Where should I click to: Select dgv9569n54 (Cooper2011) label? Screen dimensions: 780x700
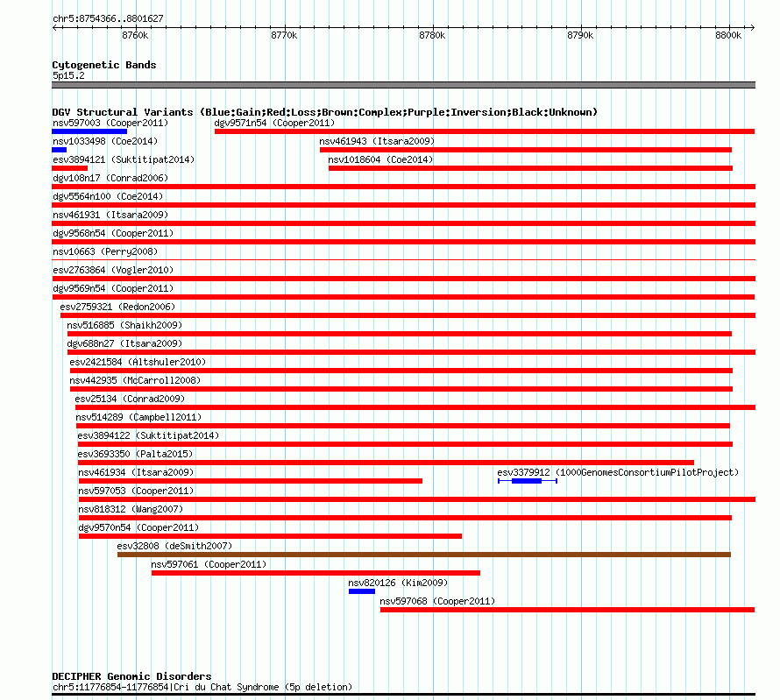tap(113, 288)
